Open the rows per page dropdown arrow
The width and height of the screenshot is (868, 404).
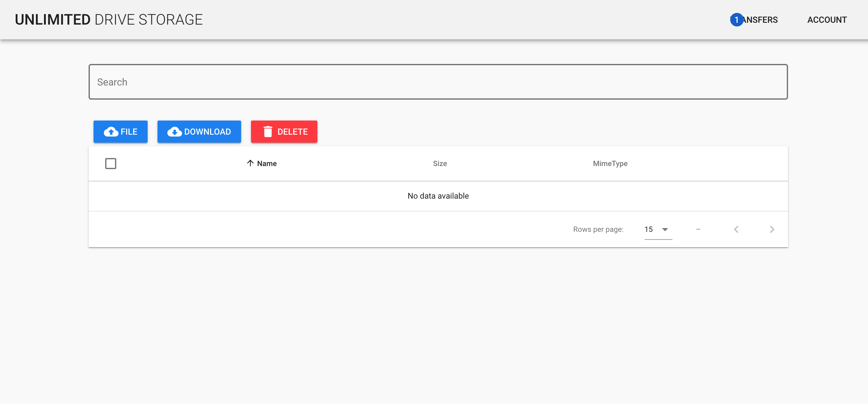(665, 229)
